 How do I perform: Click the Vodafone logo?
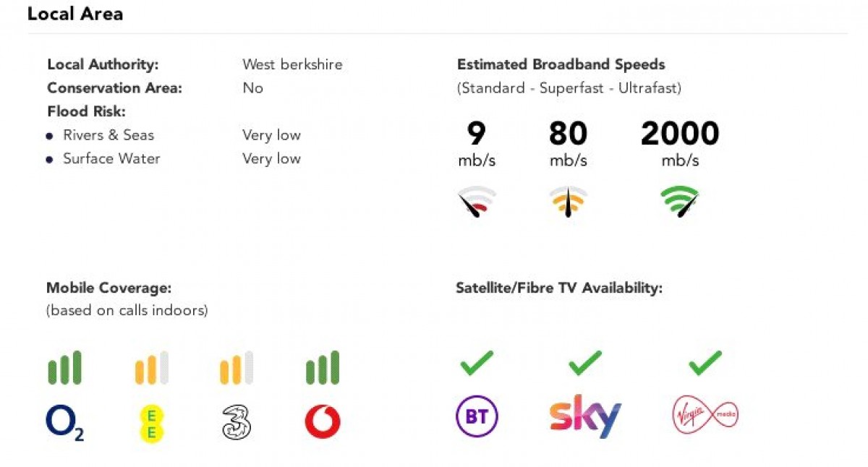(323, 422)
